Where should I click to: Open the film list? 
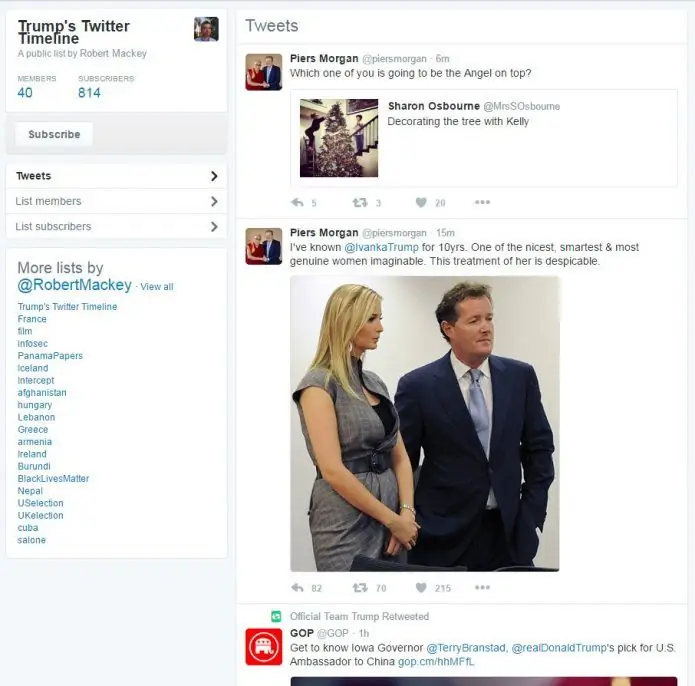(x=25, y=331)
